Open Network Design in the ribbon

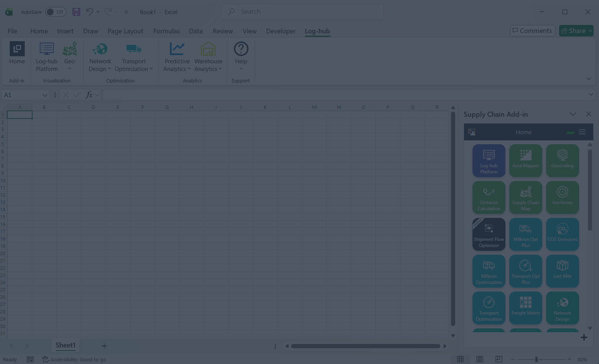pos(100,57)
